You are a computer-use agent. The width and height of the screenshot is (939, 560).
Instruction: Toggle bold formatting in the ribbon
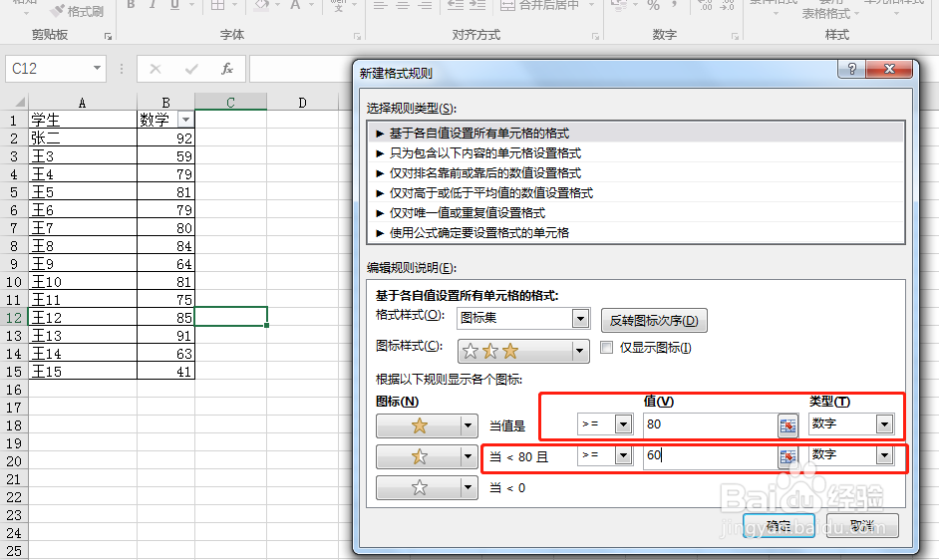pos(131,5)
